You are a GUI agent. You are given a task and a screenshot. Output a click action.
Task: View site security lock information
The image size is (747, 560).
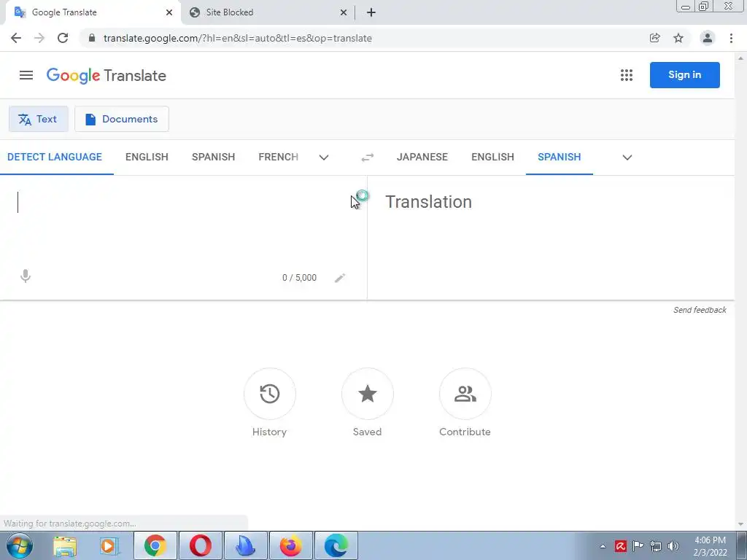tap(92, 38)
